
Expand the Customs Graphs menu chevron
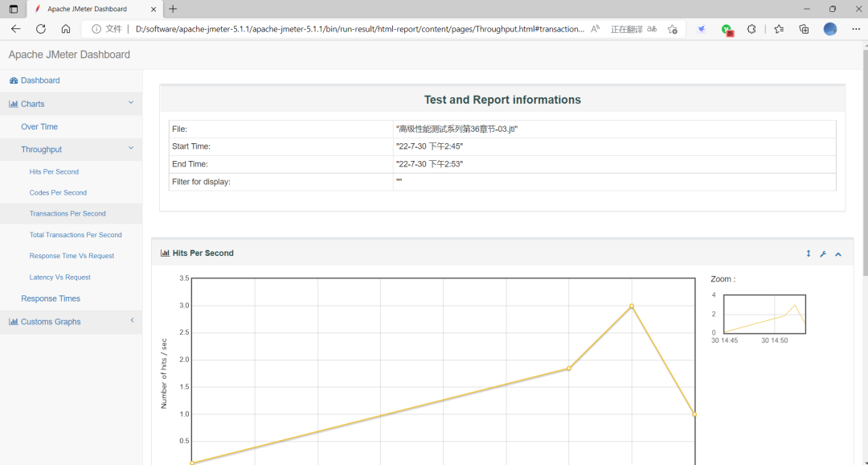132,320
